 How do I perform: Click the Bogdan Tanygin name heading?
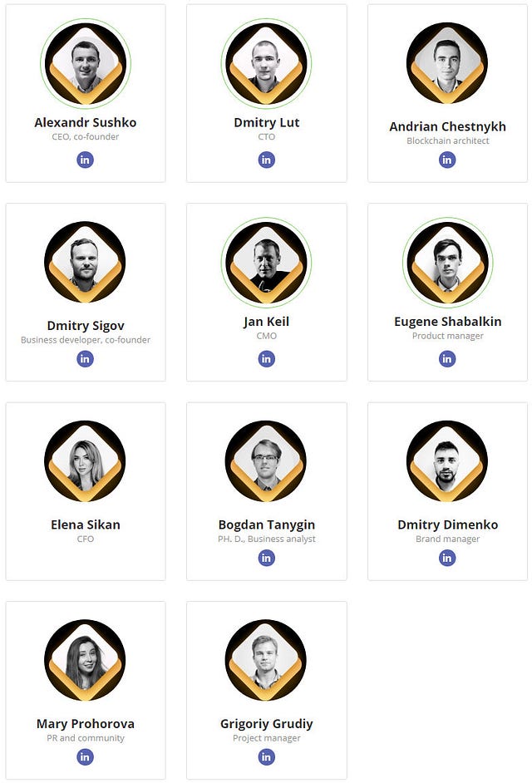coord(266,524)
